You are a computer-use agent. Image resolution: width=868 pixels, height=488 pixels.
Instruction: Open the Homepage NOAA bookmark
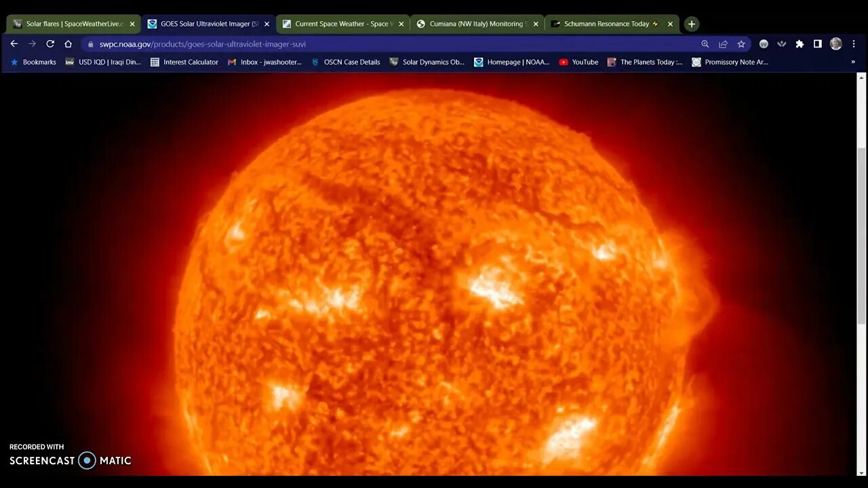(512, 62)
